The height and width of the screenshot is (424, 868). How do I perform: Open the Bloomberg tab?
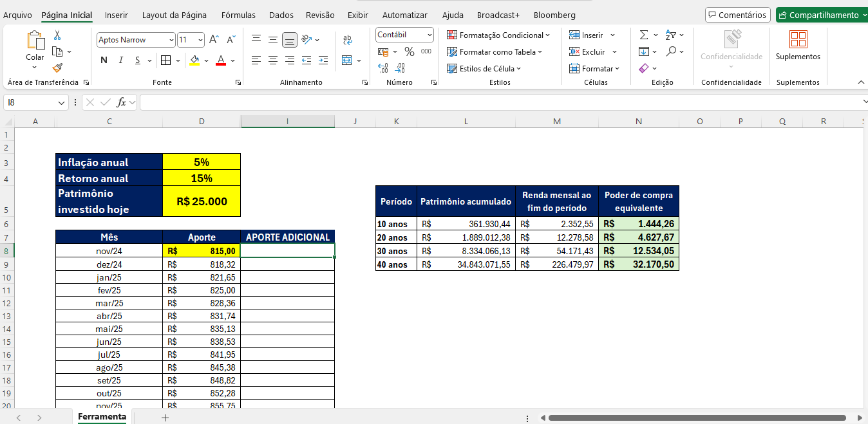coord(554,15)
